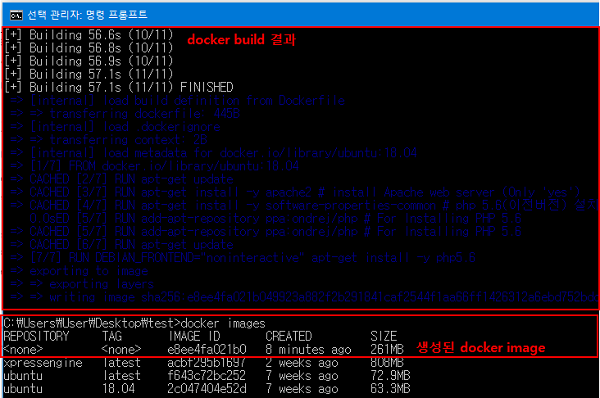The height and width of the screenshot is (398, 600).
Task: Click the word FINISHED in build output
Action: pyautogui.click(x=207, y=88)
